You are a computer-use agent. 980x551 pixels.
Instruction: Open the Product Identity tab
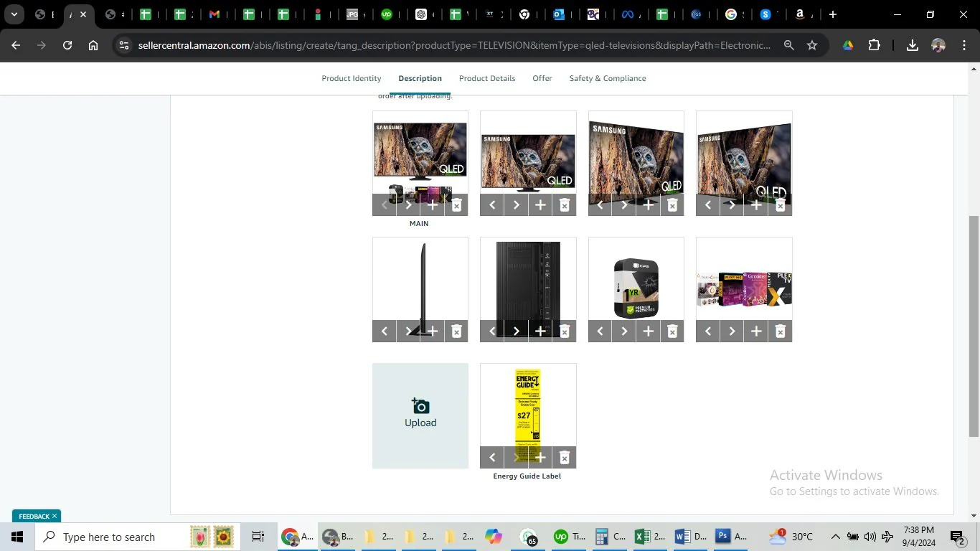[x=352, y=78]
